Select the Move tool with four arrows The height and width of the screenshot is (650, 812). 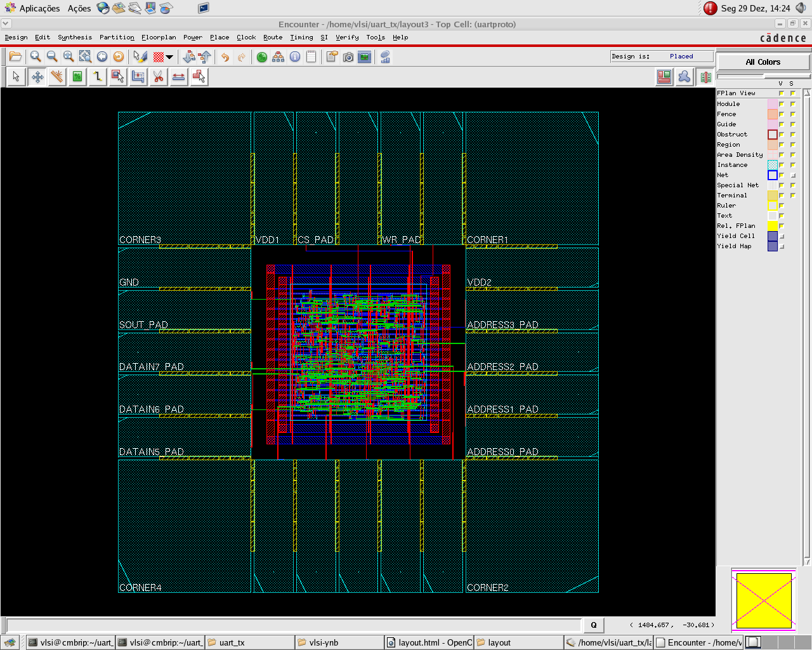coord(37,77)
